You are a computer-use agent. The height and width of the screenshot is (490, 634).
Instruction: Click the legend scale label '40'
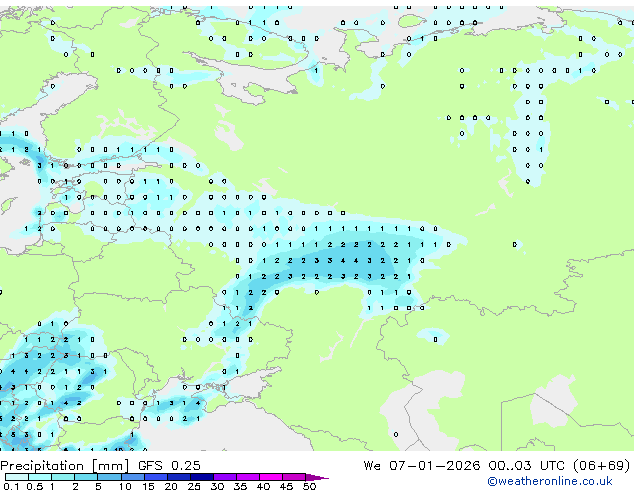(263, 486)
